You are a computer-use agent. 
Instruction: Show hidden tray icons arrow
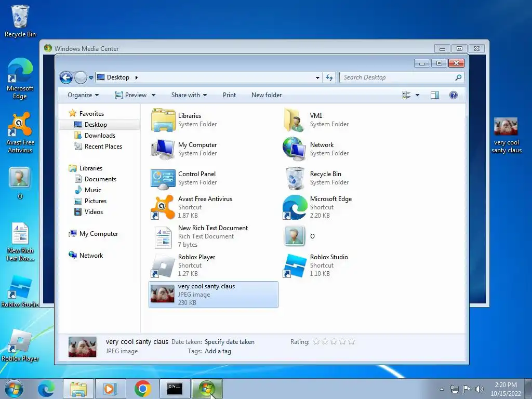point(442,389)
